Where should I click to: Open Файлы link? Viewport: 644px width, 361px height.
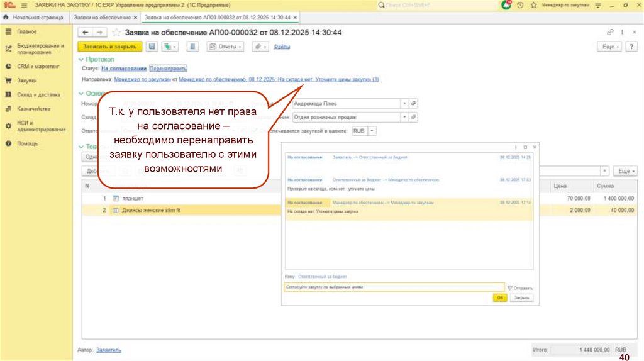click(282, 47)
